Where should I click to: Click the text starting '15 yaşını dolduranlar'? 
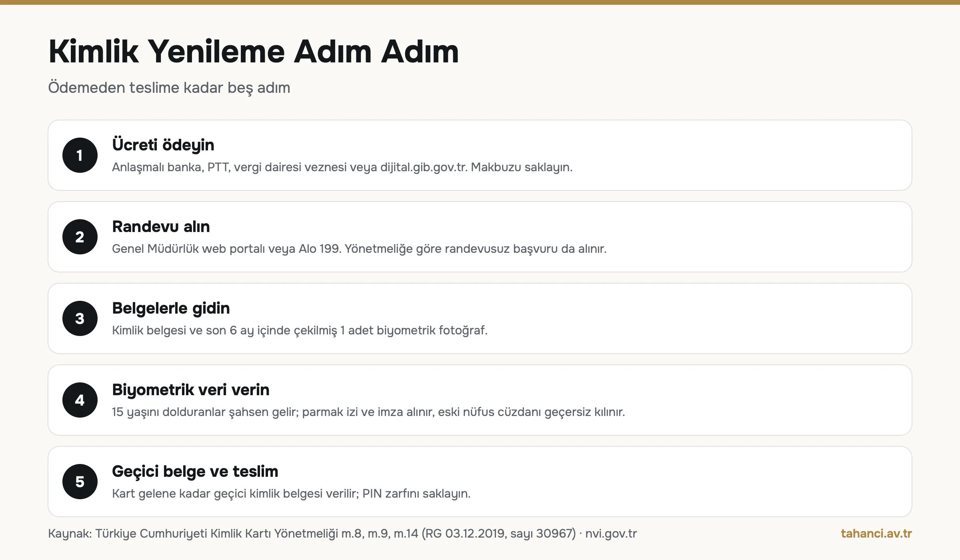[x=368, y=412]
